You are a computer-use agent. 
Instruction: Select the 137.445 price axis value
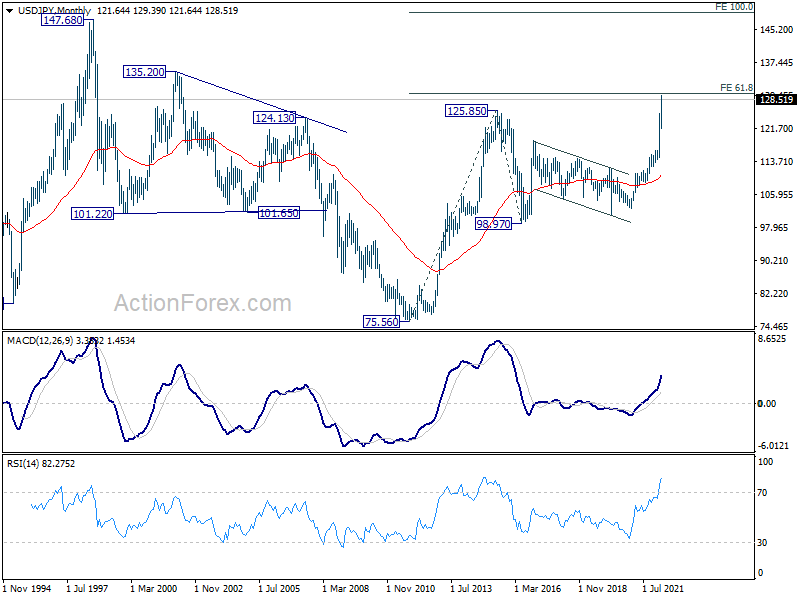776,62
